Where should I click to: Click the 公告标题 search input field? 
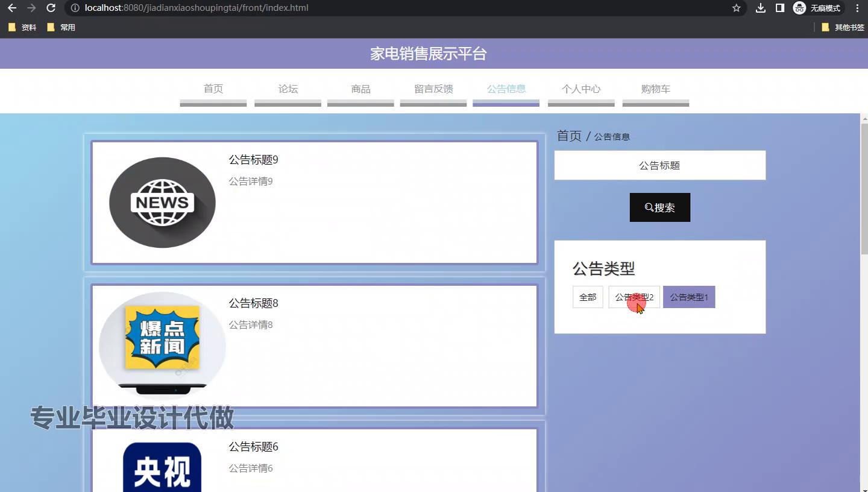pyautogui.click(x=660, y=165)
